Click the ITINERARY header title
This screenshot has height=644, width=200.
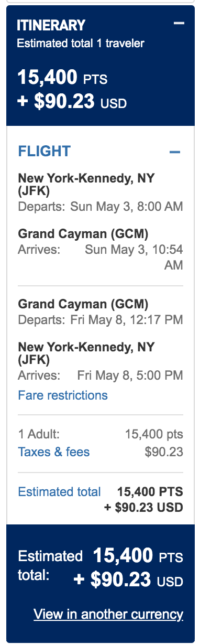point(51,25)
